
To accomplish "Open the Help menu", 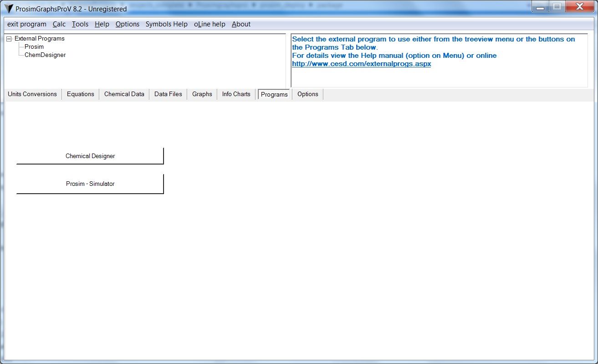I will pos(102,24).
